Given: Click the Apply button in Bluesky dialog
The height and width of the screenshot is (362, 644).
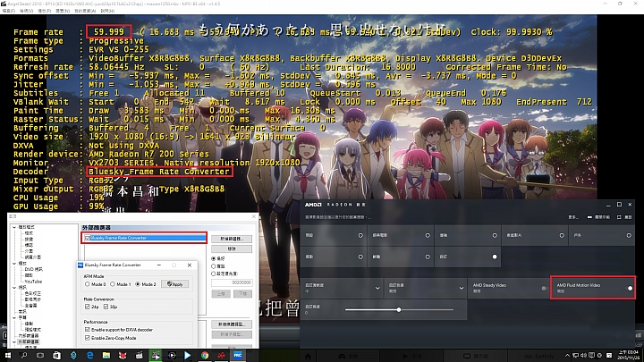Looking at the screenshot, I should coord(175,284).
